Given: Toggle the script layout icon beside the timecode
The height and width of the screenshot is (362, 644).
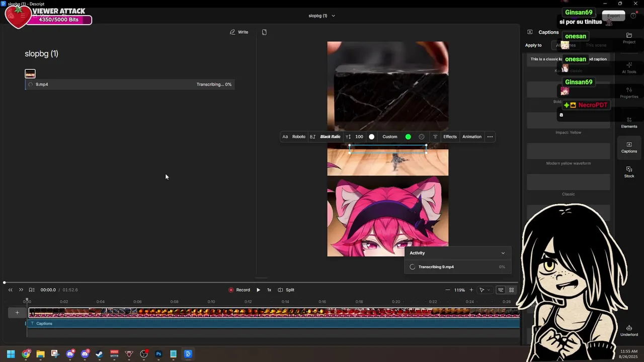Looking at the screenshot, I should pyautogui.click(x=32, y=290).
